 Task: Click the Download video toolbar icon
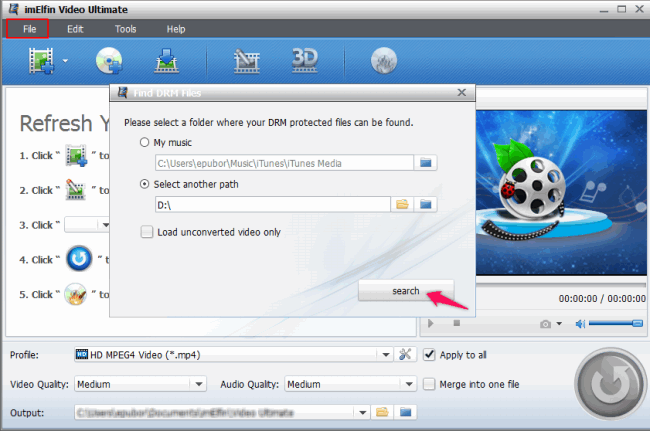167,61
